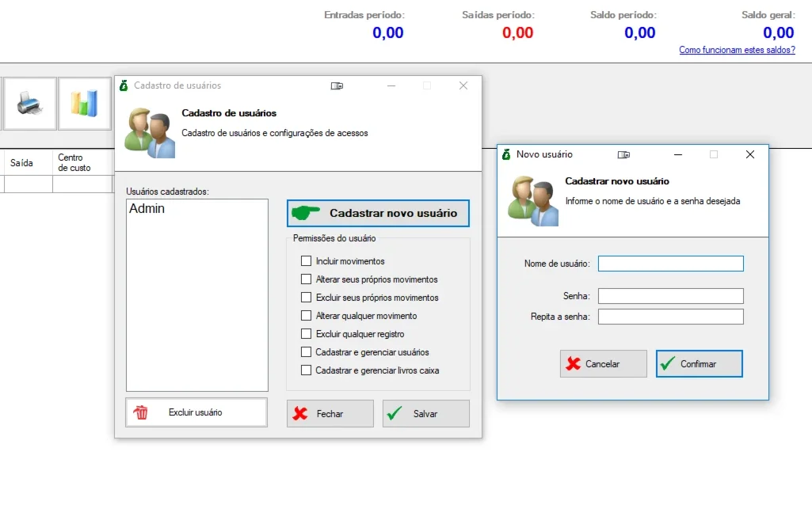The image size is (812, 505).
Task: Click the users avatar image in Cadastro de usuários
Action: pyautogui.click(x=150, y=132)
